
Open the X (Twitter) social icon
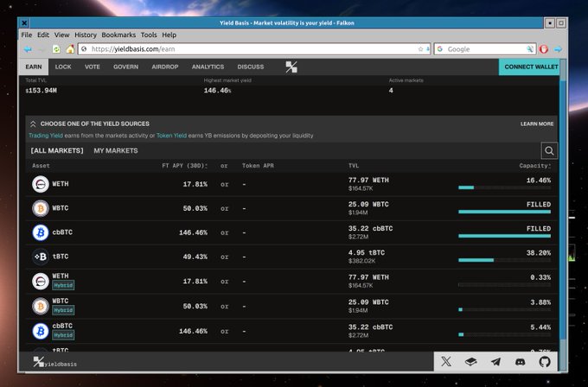[x=446, y=362]
